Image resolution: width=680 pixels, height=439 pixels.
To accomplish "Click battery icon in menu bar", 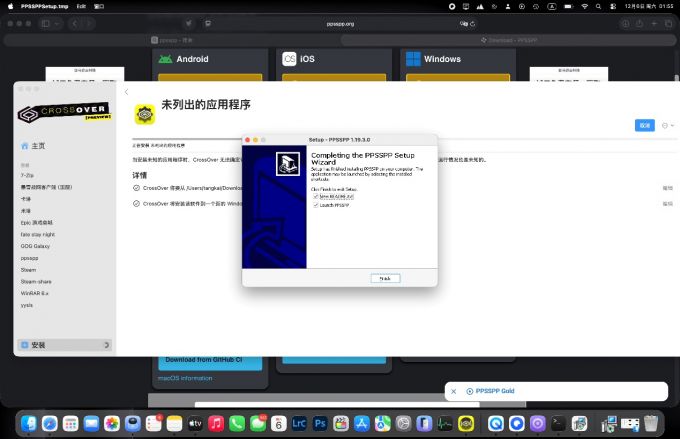I will click(x=568, y=7).
